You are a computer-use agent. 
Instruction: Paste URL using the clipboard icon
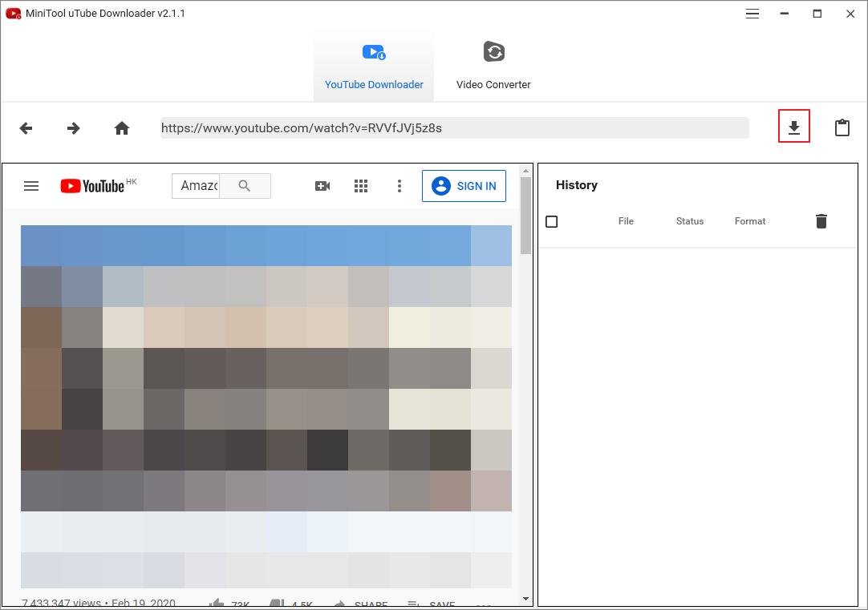(x=842, y=127)
